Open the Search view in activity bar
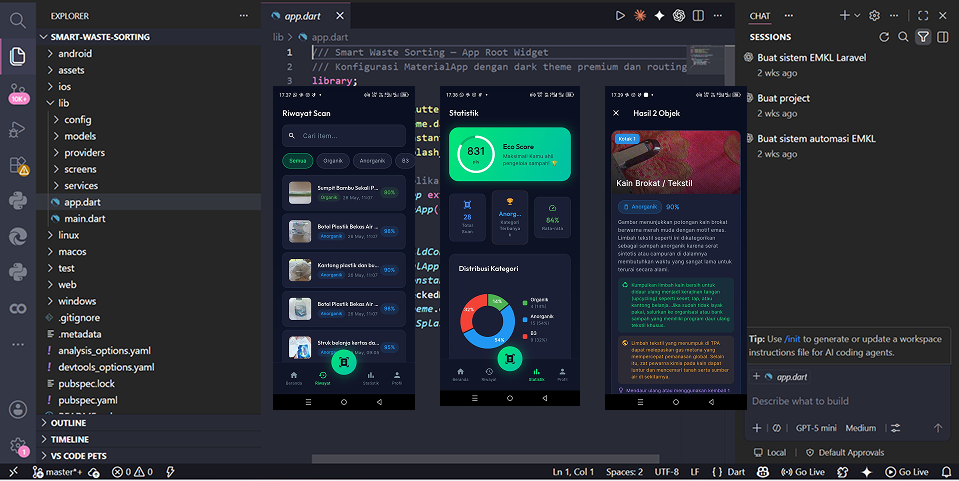 18,20
